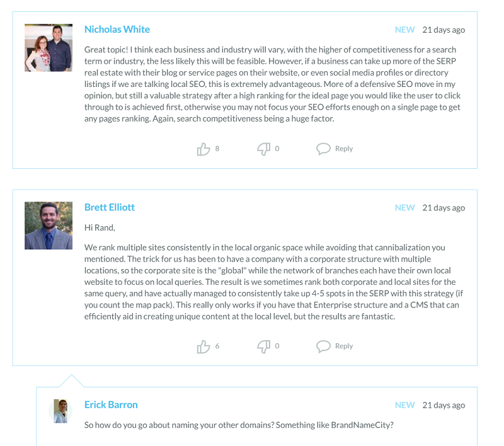Image resolution: width=504 pixels, height=446 pixels.
Task: Upvote Nicholas White's comment with thumbs up
Action: point(203,149)
